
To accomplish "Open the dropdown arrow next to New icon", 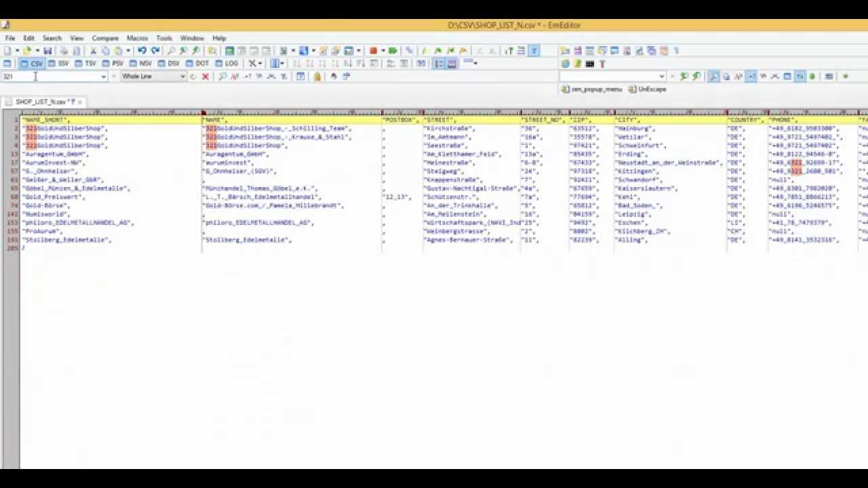I will click(x=17, y=50).
